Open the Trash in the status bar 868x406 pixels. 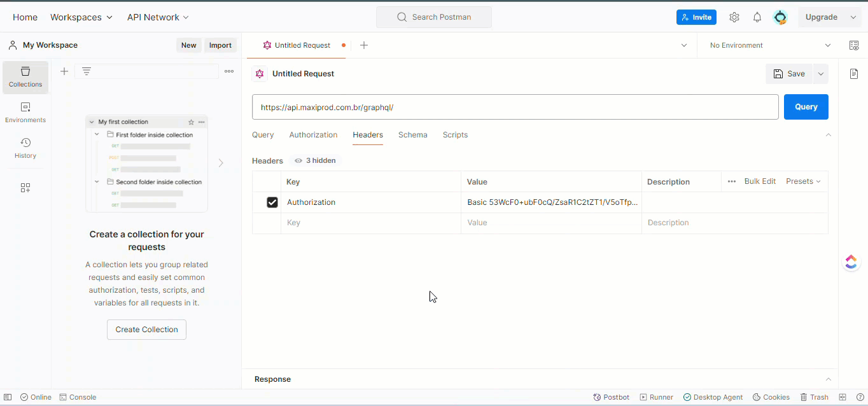(814, 397)
